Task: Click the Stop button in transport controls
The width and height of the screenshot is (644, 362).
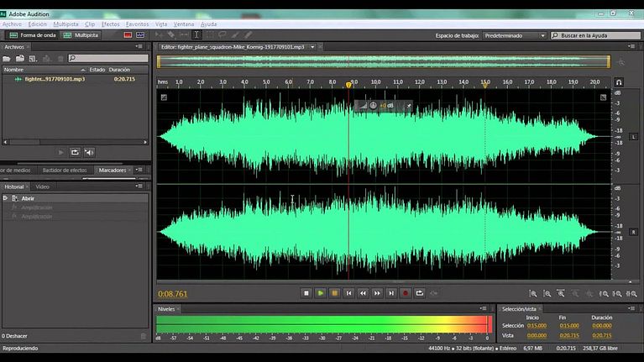Action: point(306,293)
